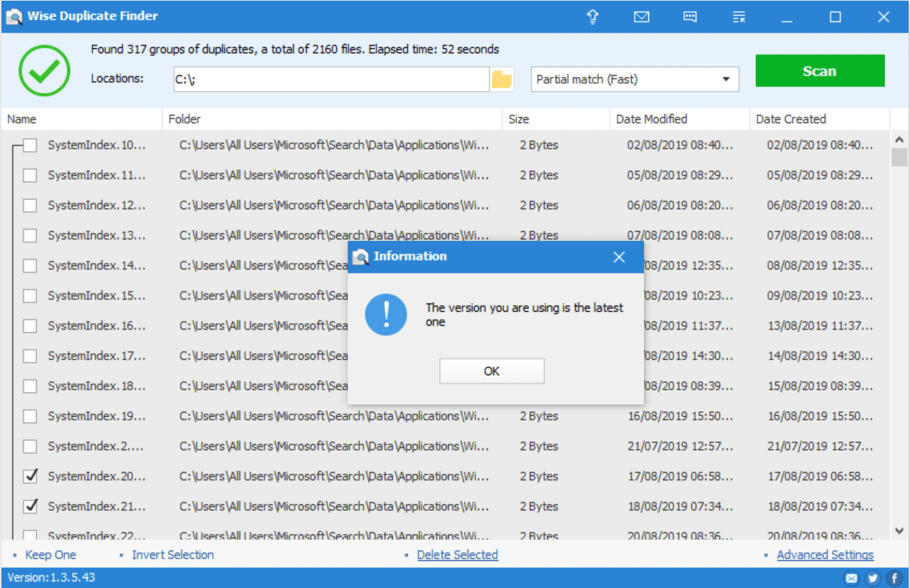Open the email contact icon in title bar

click(642, 16)
